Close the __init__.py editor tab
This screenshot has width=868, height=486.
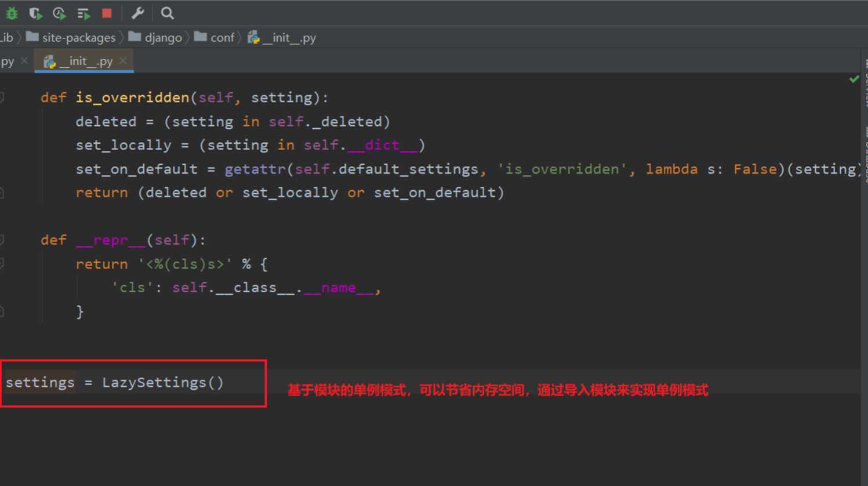[x=123, y=60]
